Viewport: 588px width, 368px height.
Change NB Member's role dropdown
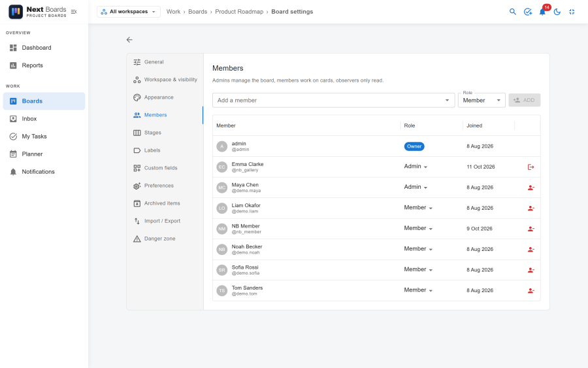(x=418, y=229)
